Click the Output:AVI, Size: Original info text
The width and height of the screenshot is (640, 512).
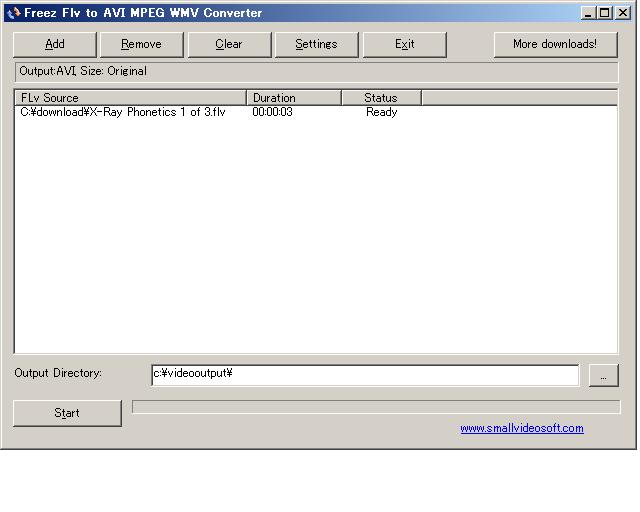click(83, 71)
